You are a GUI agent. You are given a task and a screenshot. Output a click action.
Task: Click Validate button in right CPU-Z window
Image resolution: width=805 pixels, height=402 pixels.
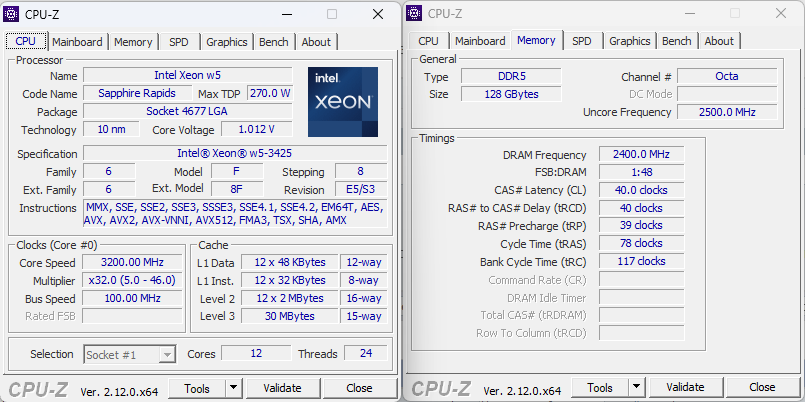(x=685, y=387)
